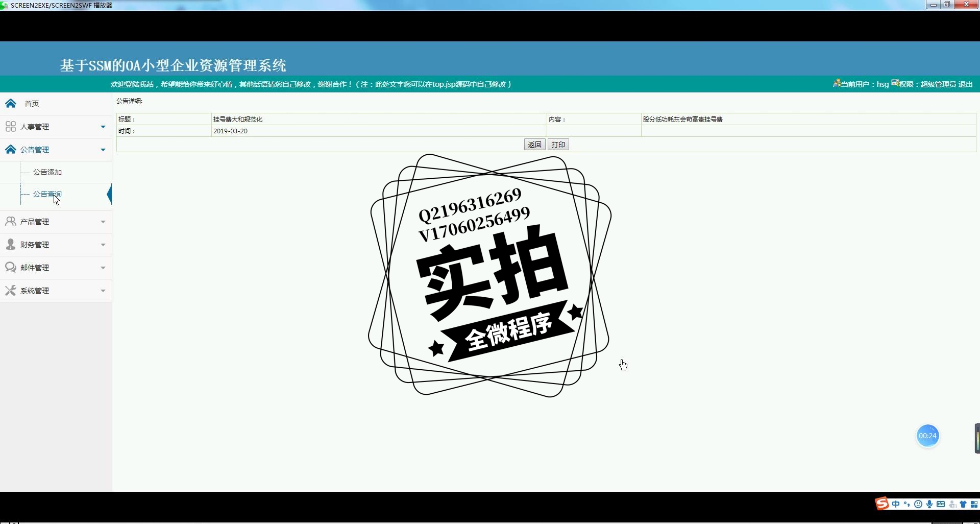Screen dimensions: 980x524
Task: Restore the player window size
Action: [946, 5]
